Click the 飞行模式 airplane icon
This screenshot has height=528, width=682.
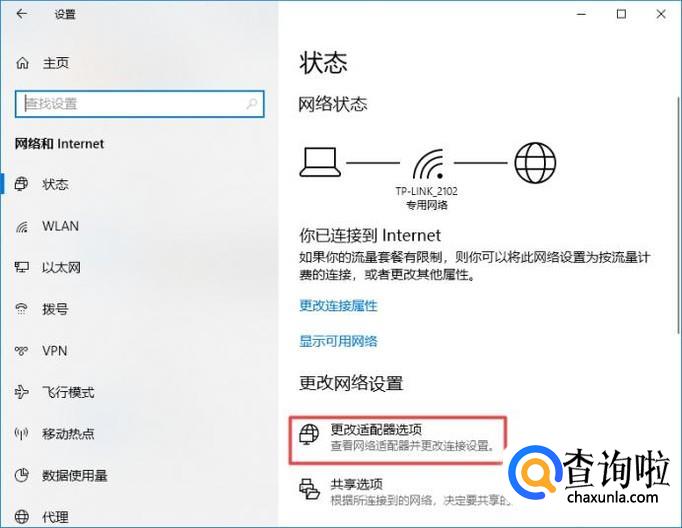(x=22, y=392)
